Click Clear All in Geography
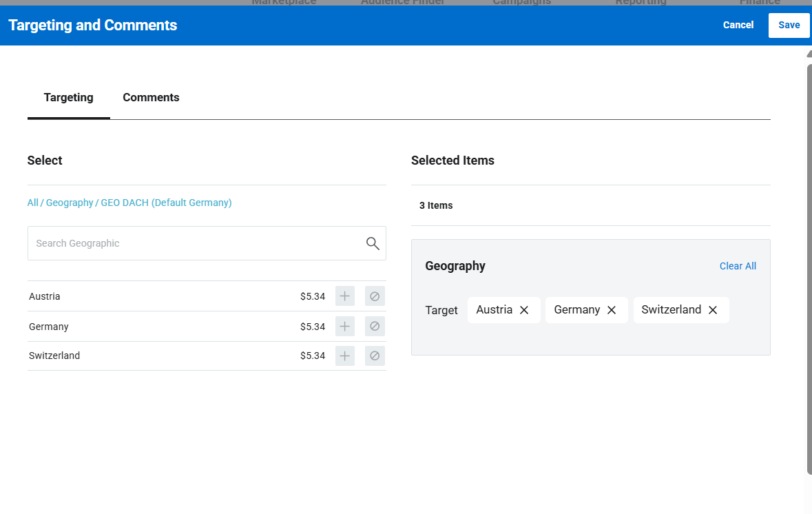812x514 pixels. coord(738,266)
